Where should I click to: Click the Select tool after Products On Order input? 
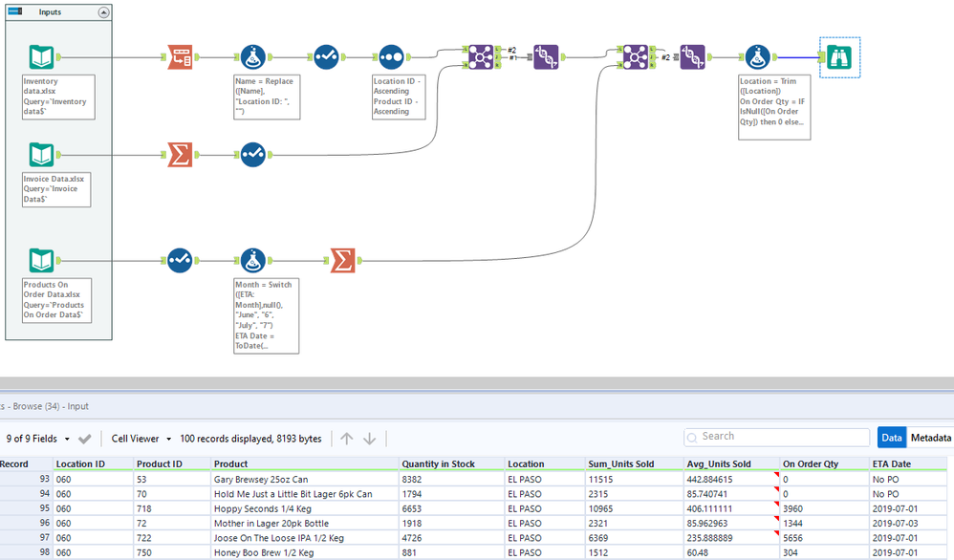tap(180, 261)
